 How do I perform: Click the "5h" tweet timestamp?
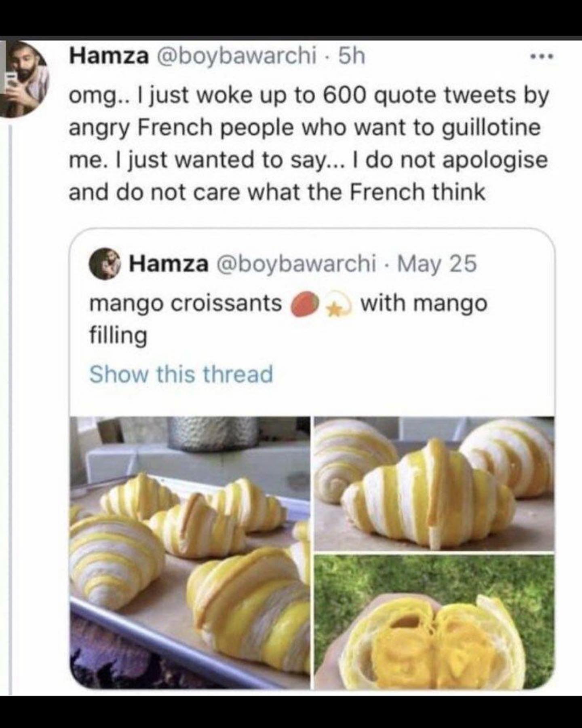(x=352, y=57)
